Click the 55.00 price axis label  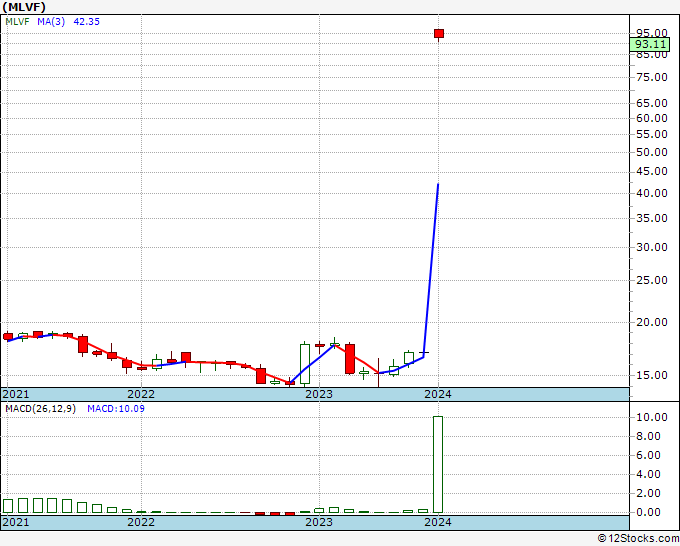pyautogui.click(x=652, y=134)
